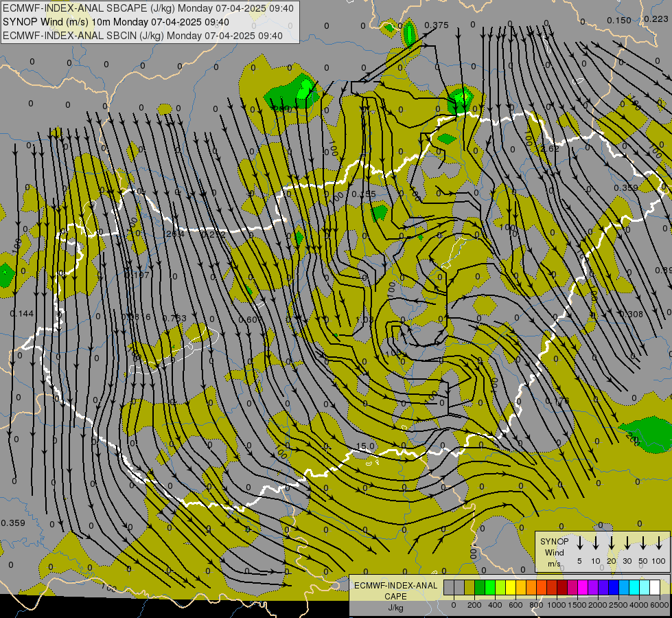Click the 0.753 value on the map

[174, 318]
